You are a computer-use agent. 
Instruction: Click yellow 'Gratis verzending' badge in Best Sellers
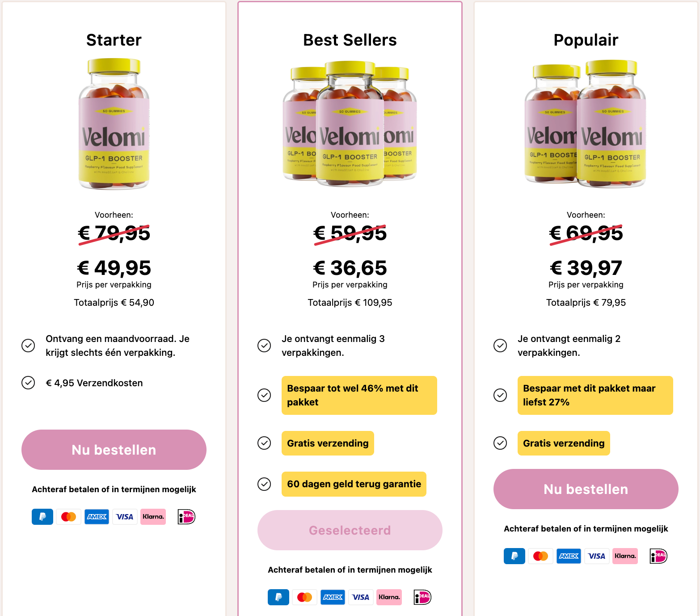pyautogui.click(x=328, y=443)
